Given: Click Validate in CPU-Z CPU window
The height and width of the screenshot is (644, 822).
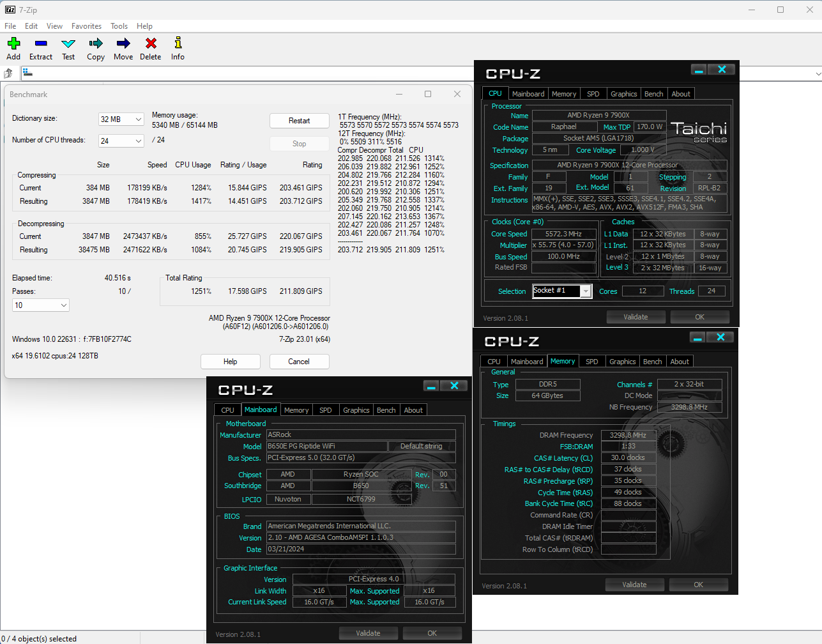Looking at the screenshot, I should (x=636, y=317).
